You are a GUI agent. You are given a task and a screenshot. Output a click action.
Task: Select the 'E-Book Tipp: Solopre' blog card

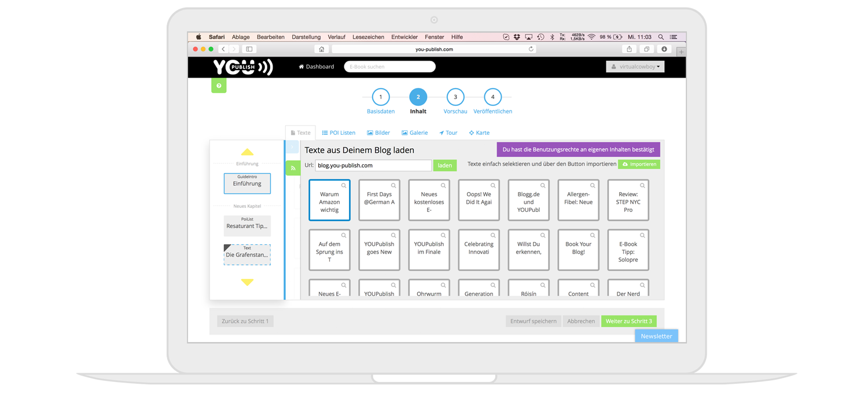point(628,250)
